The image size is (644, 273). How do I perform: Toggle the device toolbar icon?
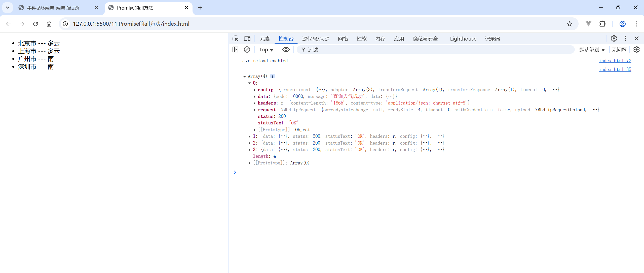[x=247, y=39]
